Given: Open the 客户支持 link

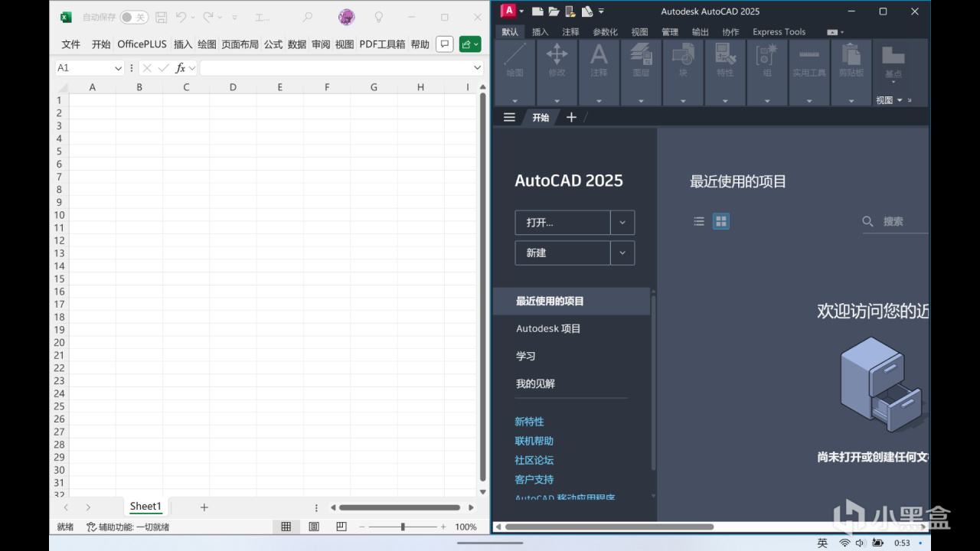Looking at the screenshot, I should tap(534, 479).
